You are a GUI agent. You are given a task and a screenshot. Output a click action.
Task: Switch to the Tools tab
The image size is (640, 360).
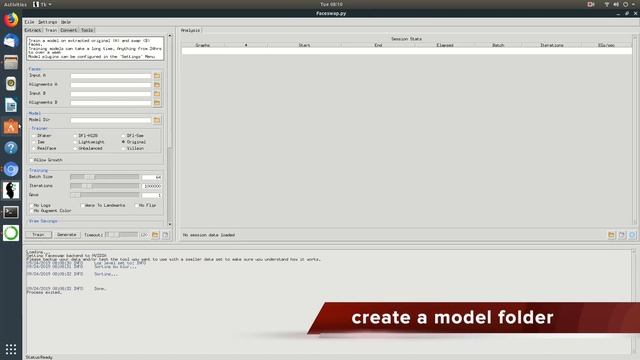coord(87,30)
